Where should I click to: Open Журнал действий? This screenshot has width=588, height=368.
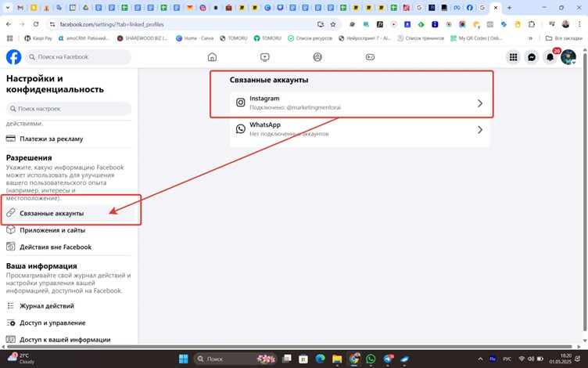(x=69, y=305)
